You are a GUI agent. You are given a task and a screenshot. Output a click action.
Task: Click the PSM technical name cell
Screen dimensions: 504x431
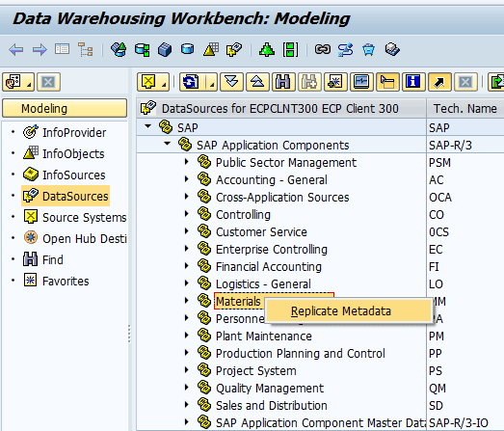439,162
